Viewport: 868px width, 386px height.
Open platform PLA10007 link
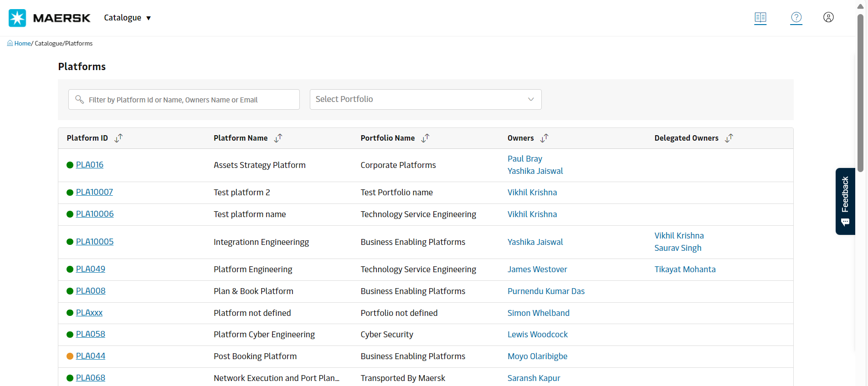94,192
